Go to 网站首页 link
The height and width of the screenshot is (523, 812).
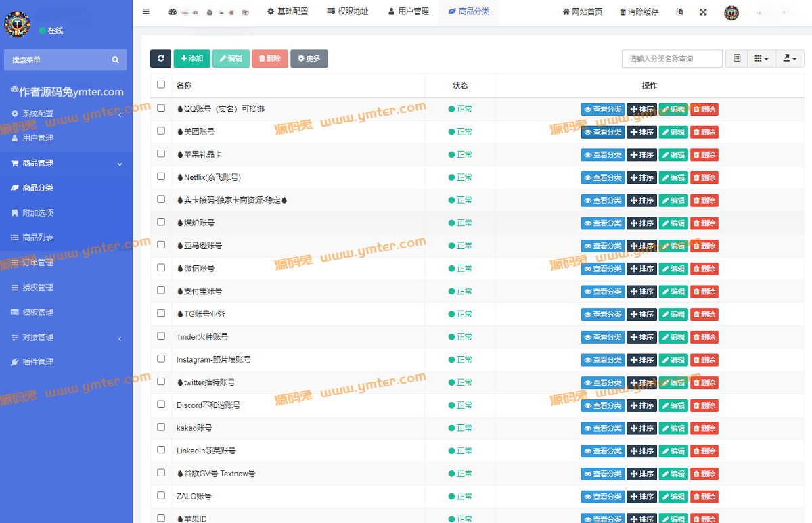coord(583,12)
